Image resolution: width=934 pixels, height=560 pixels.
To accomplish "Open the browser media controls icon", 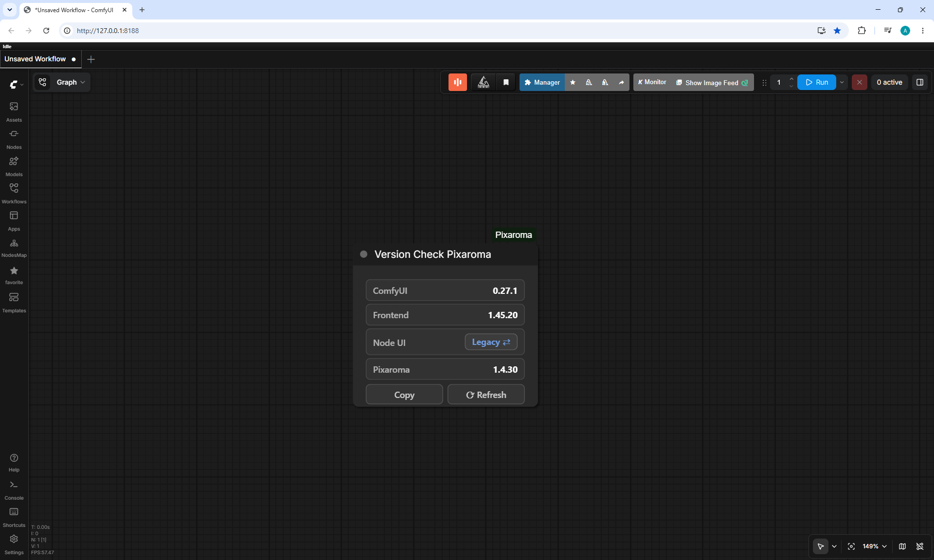I will [x=888, y=31].
